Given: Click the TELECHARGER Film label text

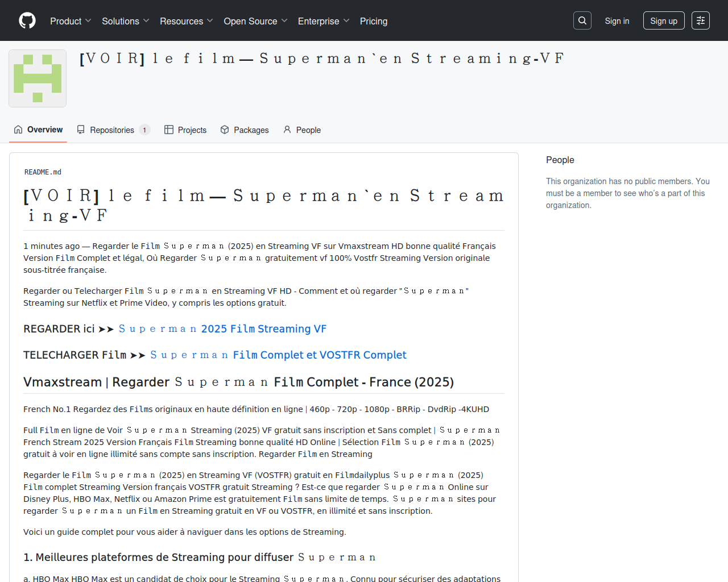Looking at the screenshot, I should click(75, 355).
